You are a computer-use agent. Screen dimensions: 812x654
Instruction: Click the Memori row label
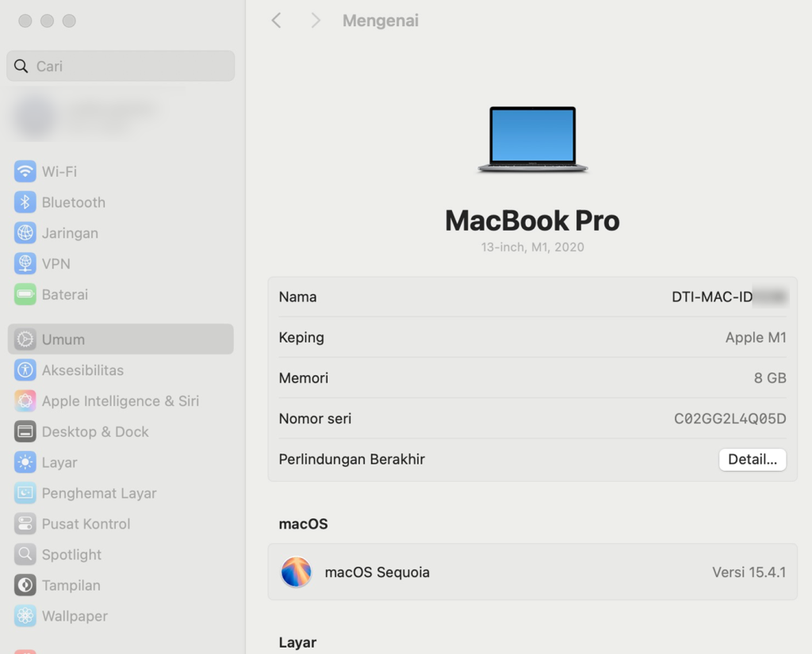pos(304,378)
